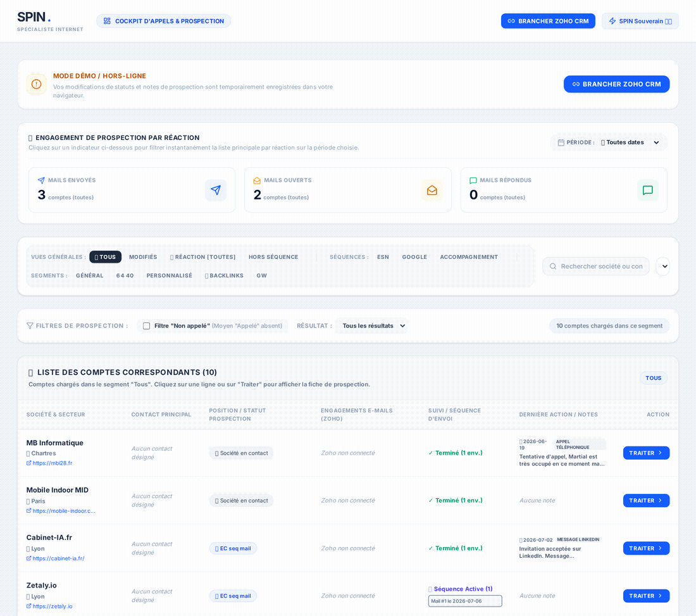
Task: Click the SPIN Souverain button
Action: tap(640, 21)
